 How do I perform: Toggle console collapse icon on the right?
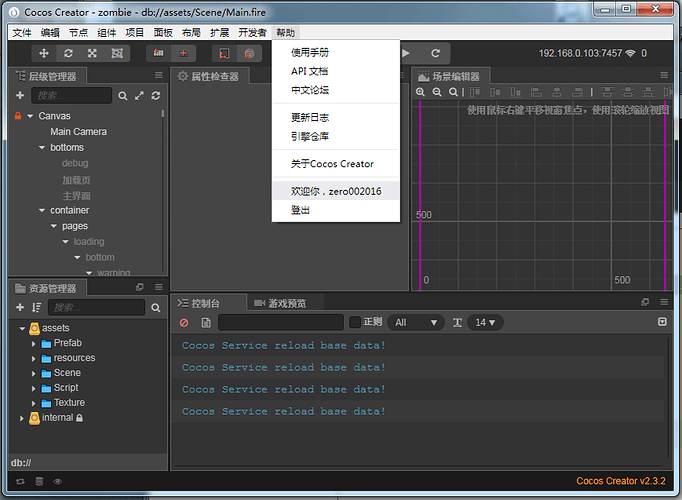pyautogui.click(x=662, y=322)
